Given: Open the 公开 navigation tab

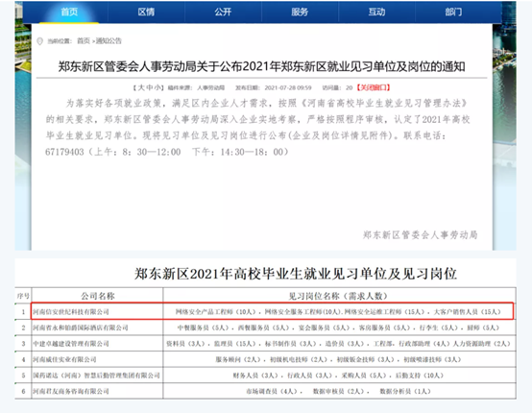Looking at the screenshot, I should (223, 12).
